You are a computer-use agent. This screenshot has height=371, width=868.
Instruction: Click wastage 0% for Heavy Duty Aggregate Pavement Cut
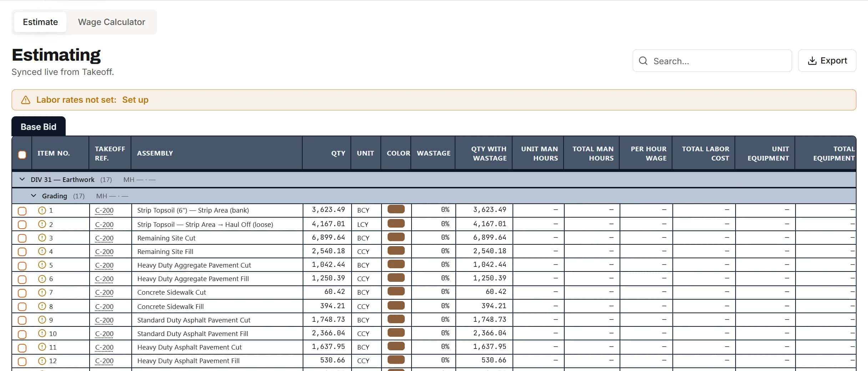(445, 265)
